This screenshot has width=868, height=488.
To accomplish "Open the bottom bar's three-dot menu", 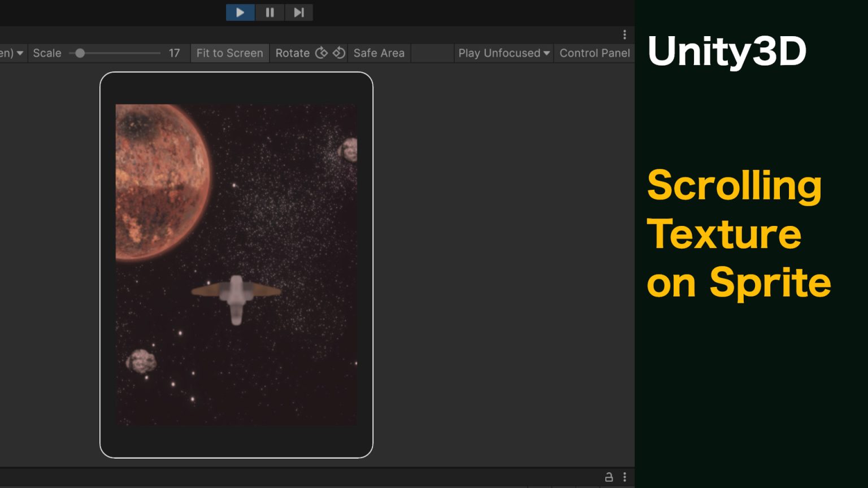I will 624,477.
